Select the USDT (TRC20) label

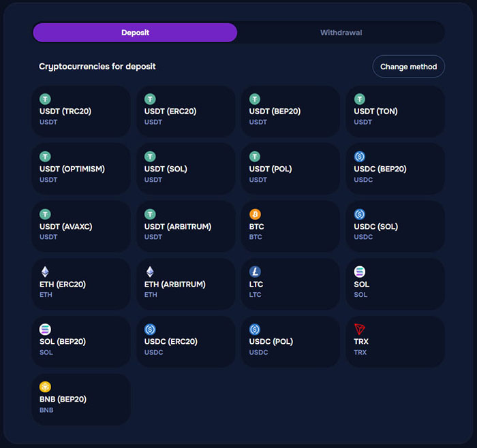65,111
